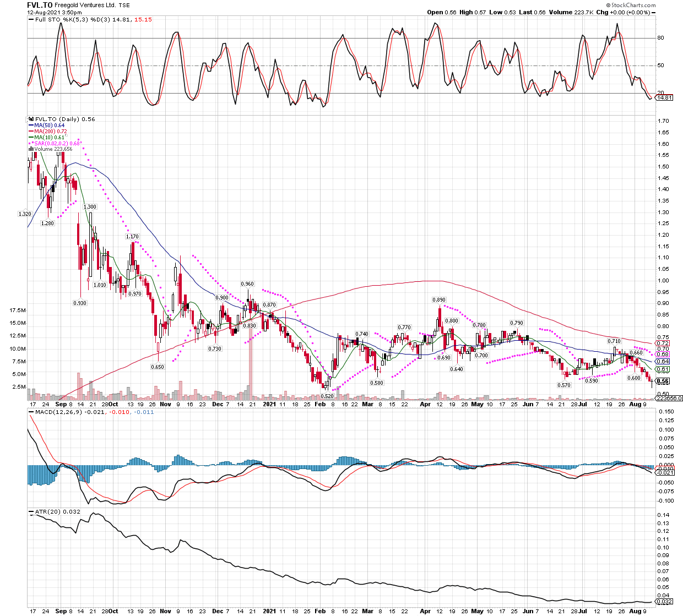This screenshot has height=616, width=683.
Task: Click the Volume 223,656 legend entry
Action: point(50,149)
